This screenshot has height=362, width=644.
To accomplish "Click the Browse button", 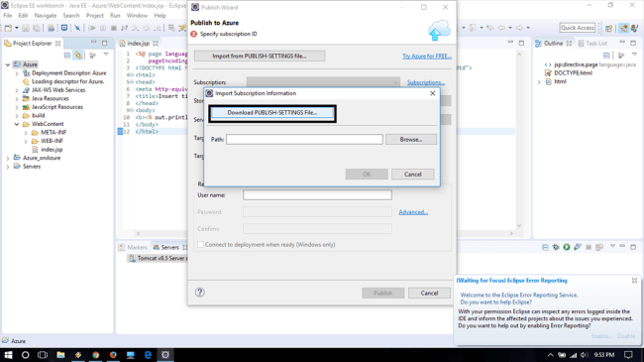I will pyautogui.click(x=411, y=140).
